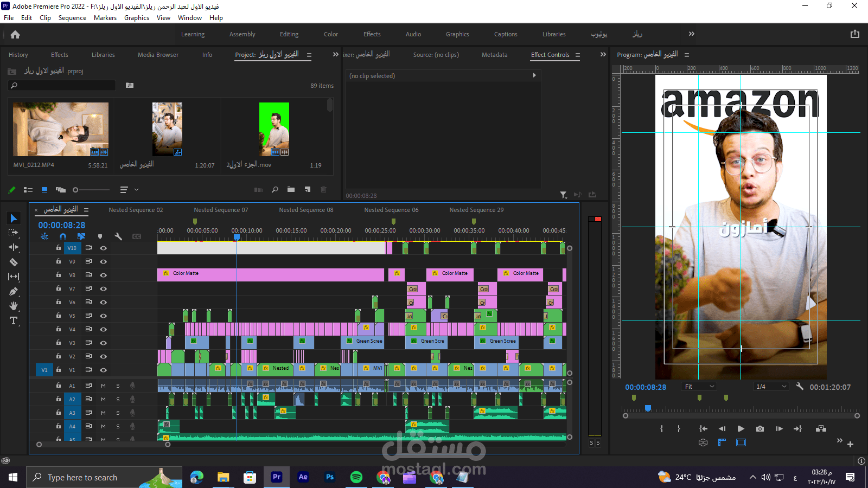Open the Sequence menu
Viewport: 868px width, 488px height.
pos(72,18)
